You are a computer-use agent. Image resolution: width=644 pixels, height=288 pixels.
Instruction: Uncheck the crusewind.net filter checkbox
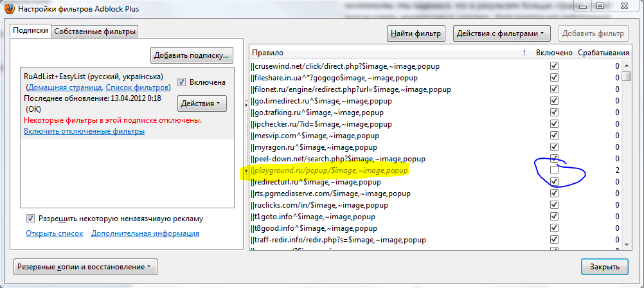coord(555,66)
